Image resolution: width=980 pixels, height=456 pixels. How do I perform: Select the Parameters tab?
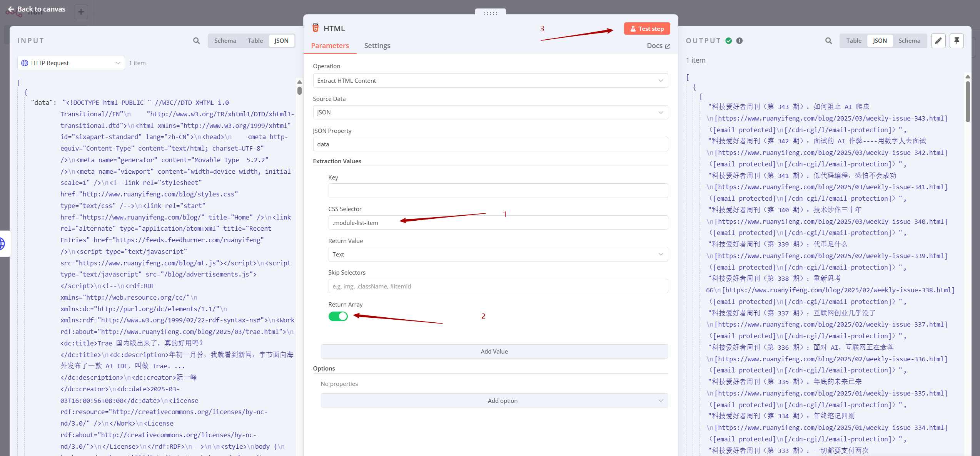coord(330,46)
